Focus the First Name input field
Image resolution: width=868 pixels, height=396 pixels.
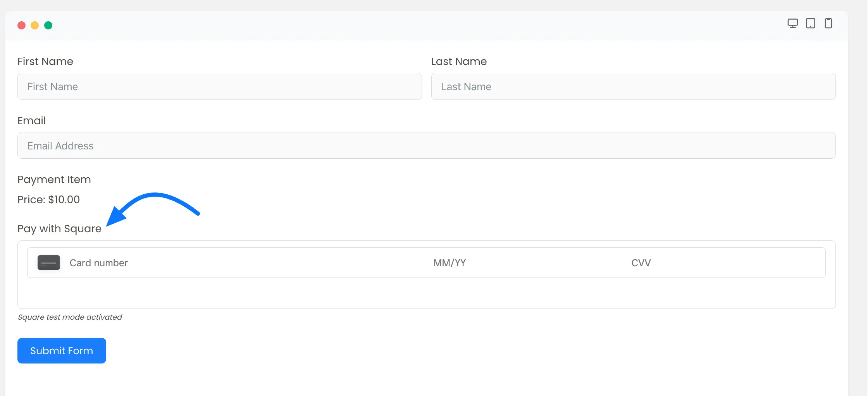coord(219,86)
